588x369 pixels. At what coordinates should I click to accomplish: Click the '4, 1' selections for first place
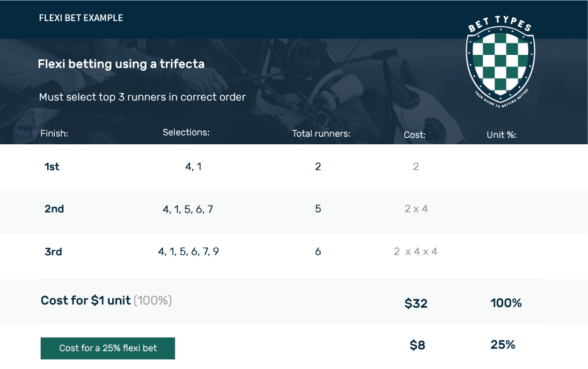[193, 166]
